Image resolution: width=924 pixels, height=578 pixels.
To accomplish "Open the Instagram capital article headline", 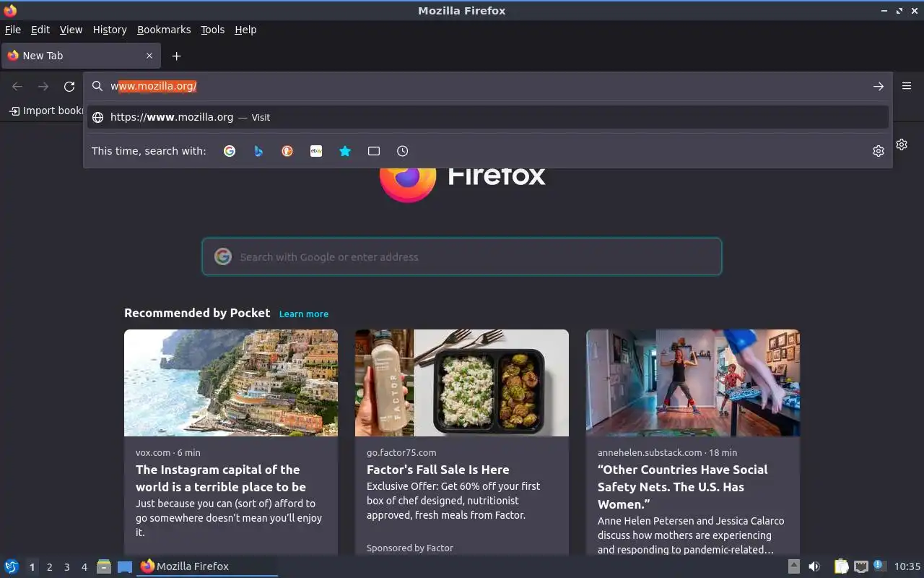I will click(221, 478).
